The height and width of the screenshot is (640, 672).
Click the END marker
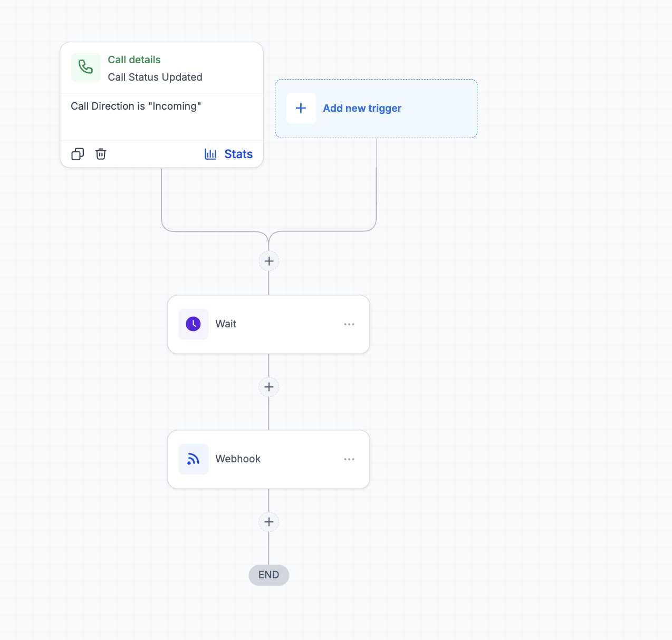269,575
